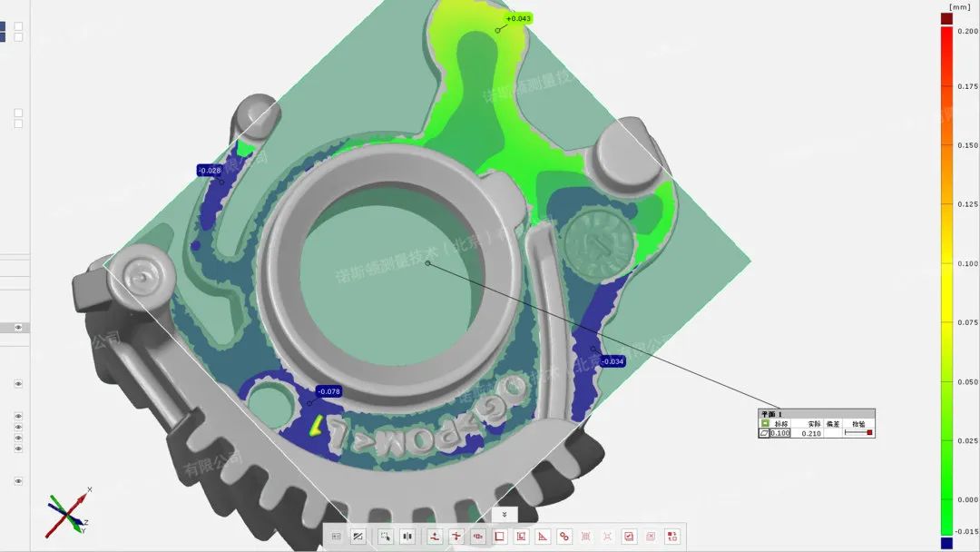Image resolution: width=980 pixels, height=552 pixels.
Task: Click the XYZ axis triad
Action: 66,515
